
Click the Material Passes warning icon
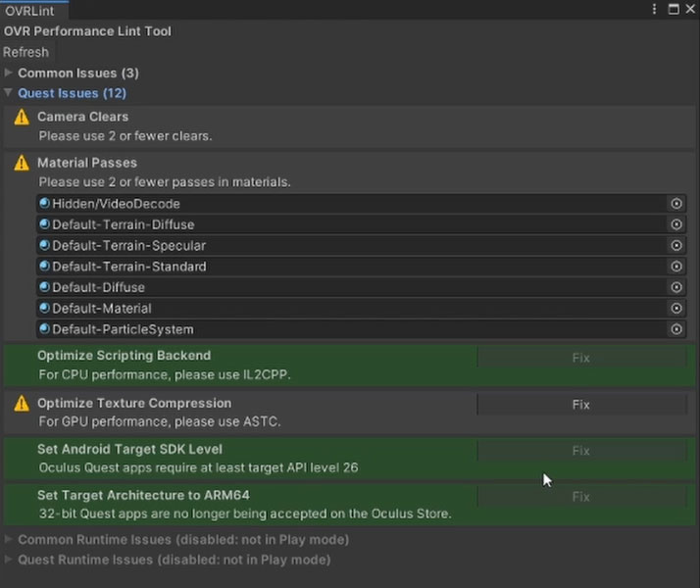[22, 164]
